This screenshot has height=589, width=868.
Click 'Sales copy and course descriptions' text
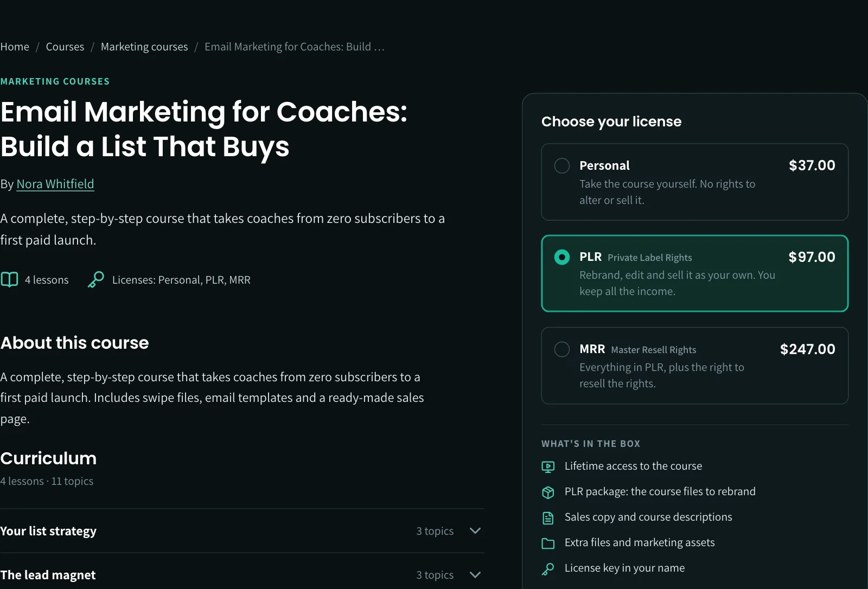click(648, 517)
